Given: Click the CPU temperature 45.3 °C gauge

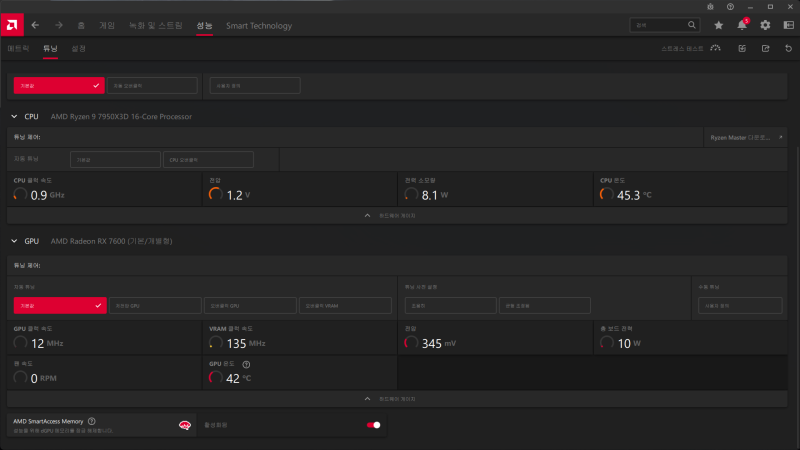Looking at the screenshot, I should (607, 194).
